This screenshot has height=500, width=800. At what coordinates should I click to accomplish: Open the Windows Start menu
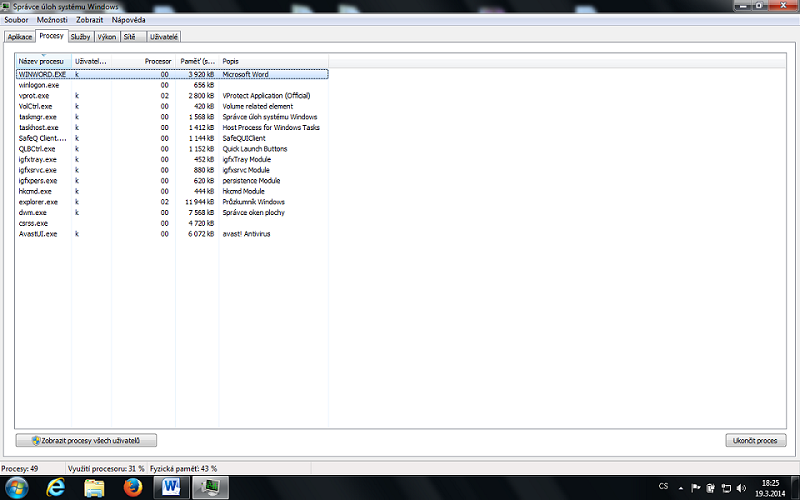(17, 487)
